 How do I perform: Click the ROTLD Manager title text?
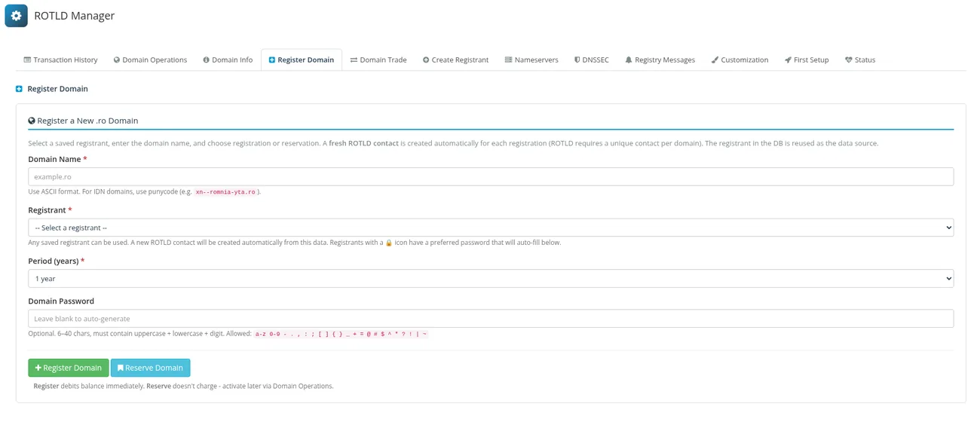click(75, 15)
